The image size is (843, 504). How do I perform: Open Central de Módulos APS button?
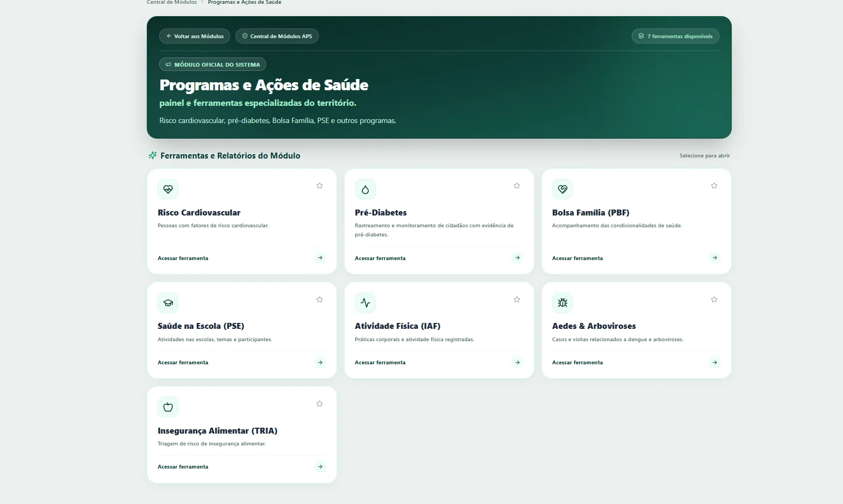pos(277,36)
